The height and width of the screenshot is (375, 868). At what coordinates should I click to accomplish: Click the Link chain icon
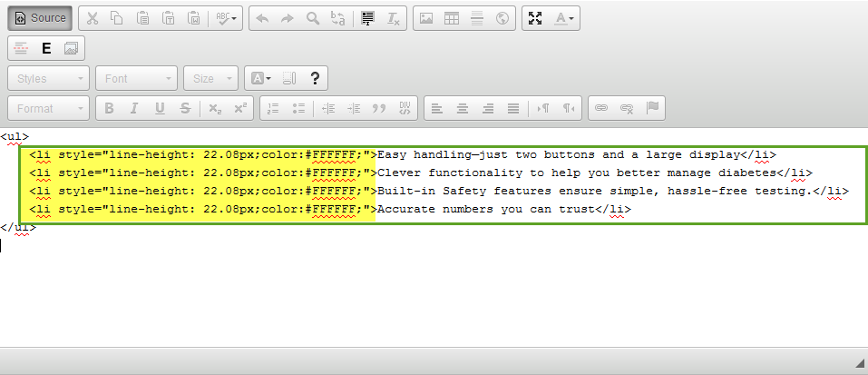tap(601, 109)
